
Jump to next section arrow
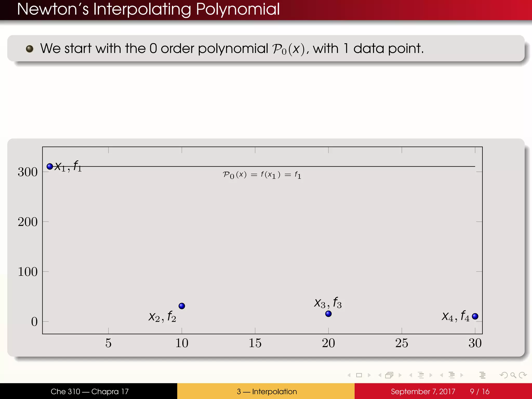462,375
